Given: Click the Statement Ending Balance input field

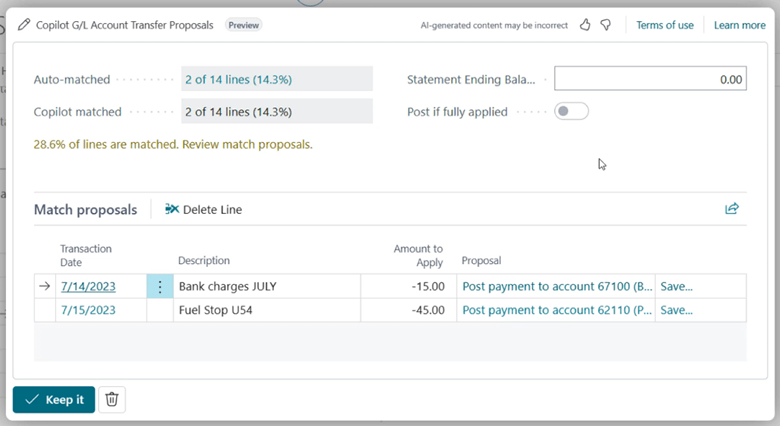Looking at the screenshot, I should 650,79.
